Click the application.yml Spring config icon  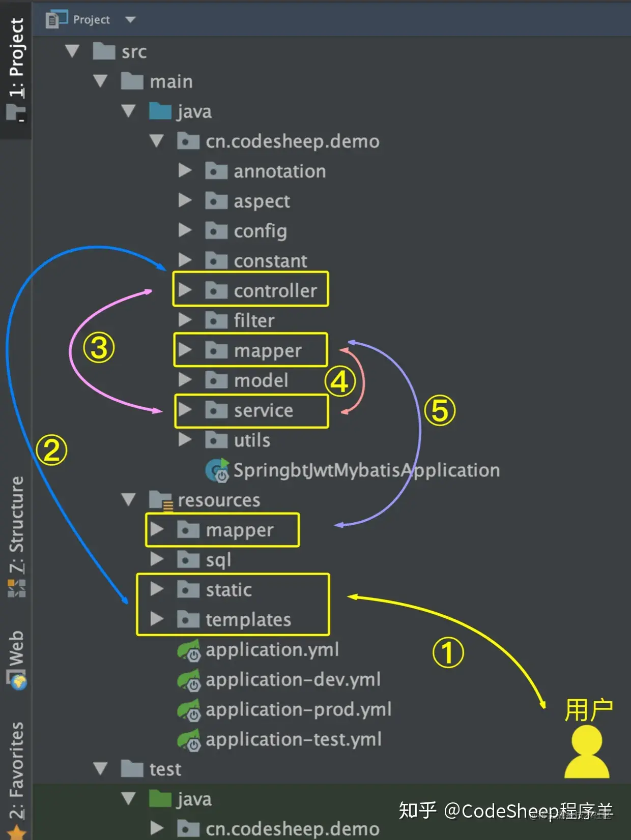[x=189, y=650]
